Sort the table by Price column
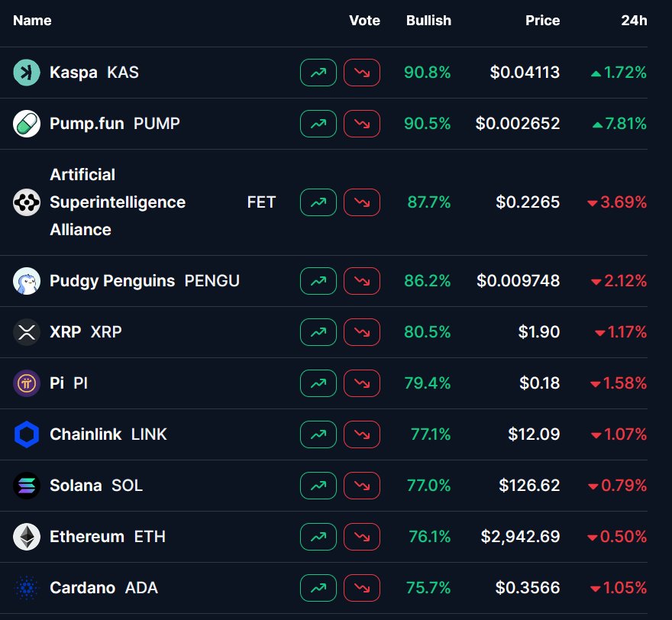Viewport: 672px width, 620px height. 542,21
